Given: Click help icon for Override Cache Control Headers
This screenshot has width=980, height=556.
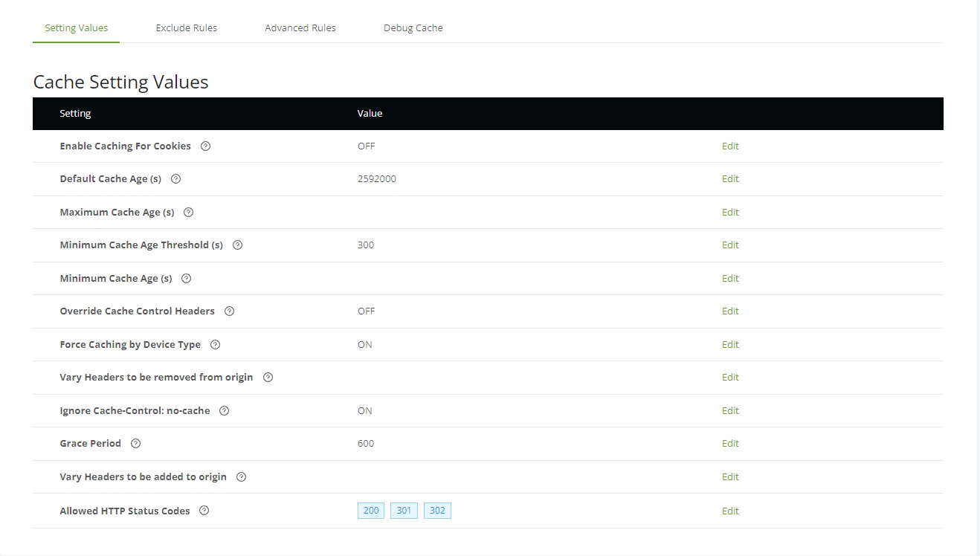Looking at the screenshot, I should pos(230,311).
